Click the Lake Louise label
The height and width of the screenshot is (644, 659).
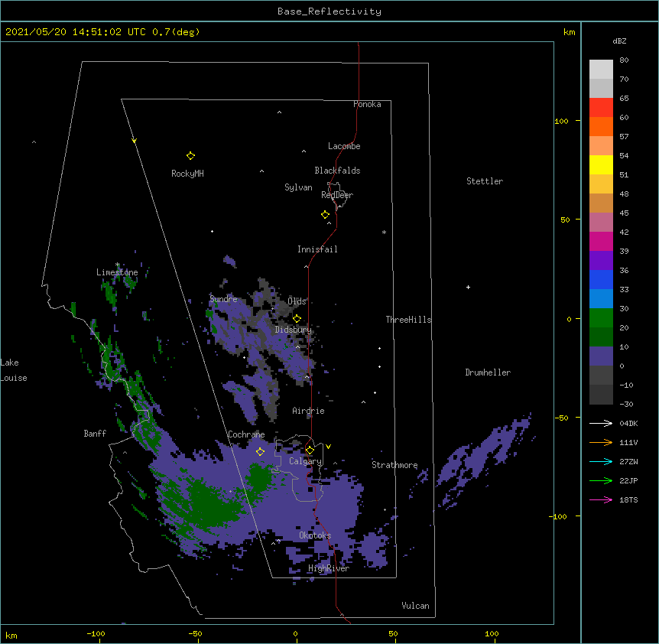click(x=14, y=370)
